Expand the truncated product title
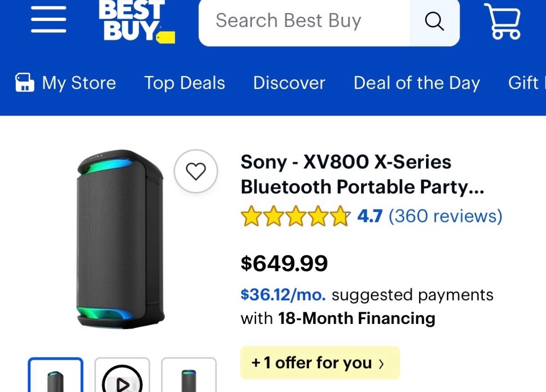 (x=363, y=175)
